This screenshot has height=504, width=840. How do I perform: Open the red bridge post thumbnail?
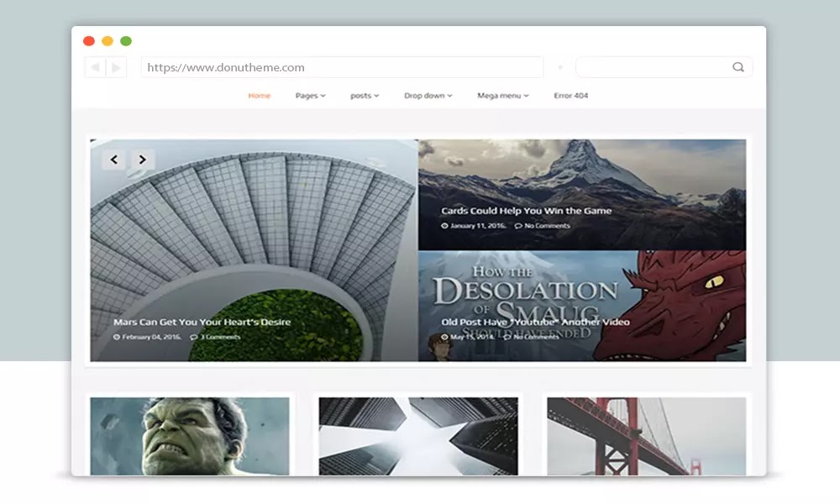tap(647, 436)
